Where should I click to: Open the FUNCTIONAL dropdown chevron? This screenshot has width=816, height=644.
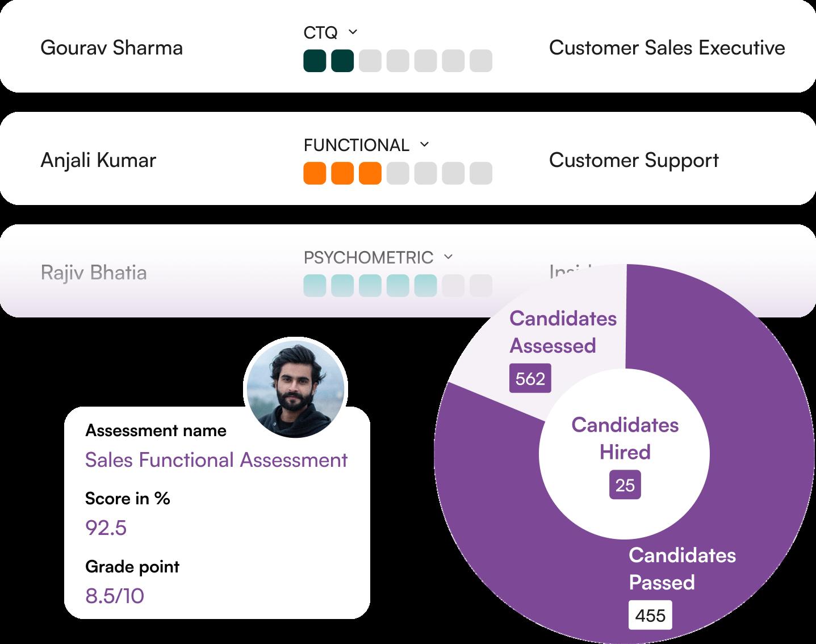[424, 144]
